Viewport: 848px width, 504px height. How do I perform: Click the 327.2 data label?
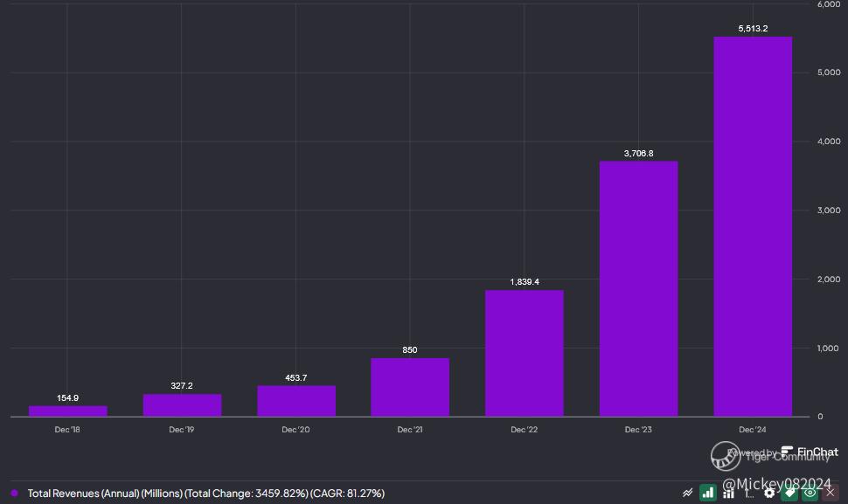point(182,386)
